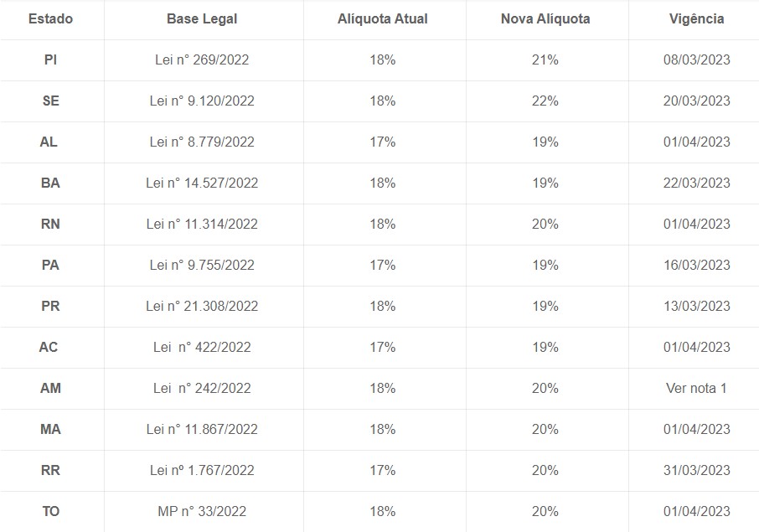The width and height of the screenshot is (759, 532).
Task: Click the Vigência column header
Action: click(x=696, y=19)
